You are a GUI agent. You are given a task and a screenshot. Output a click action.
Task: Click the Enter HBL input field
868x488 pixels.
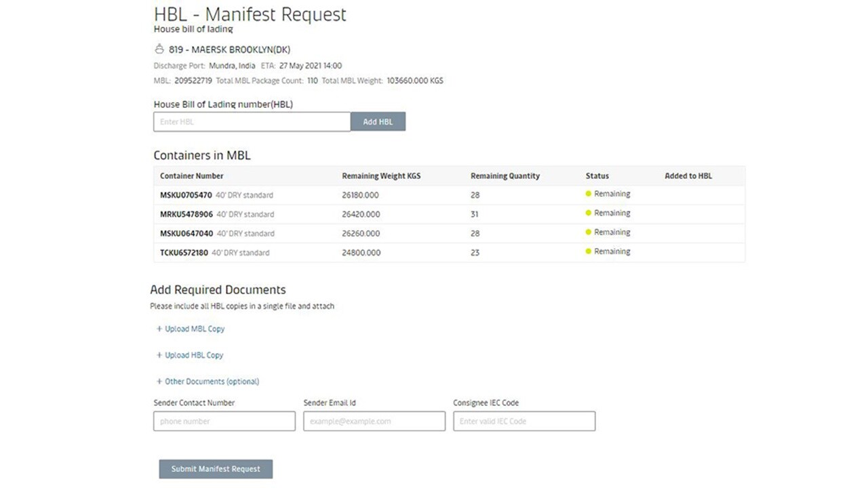point(252,121)
